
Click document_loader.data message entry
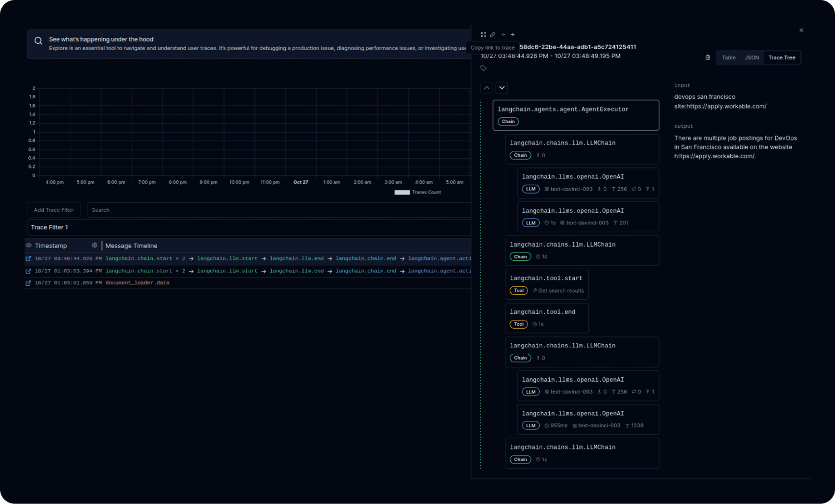137,283
